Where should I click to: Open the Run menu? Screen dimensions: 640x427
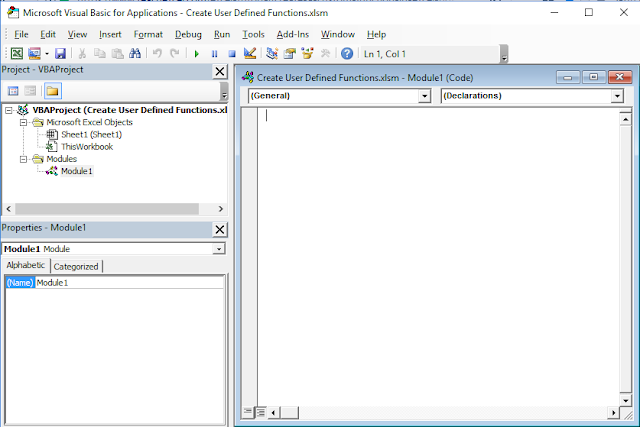click(x=222, y=34)
